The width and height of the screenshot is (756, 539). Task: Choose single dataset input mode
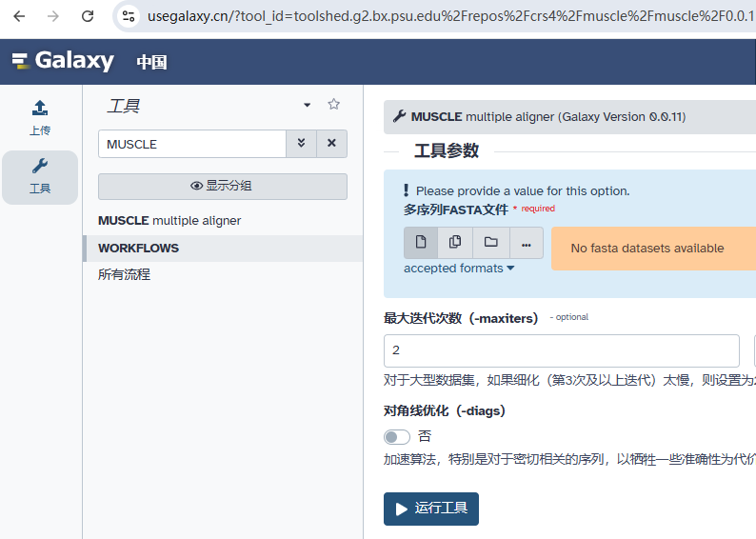pyautogui.click(x=421, y=243)
